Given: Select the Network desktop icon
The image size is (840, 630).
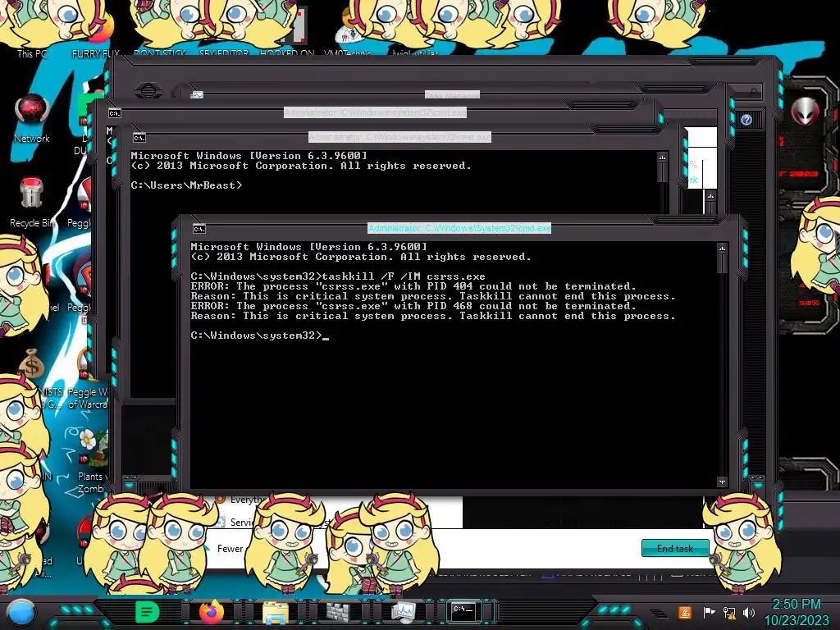Looking at the screenshot, I should pyautogui.click(x=32, y=118).
